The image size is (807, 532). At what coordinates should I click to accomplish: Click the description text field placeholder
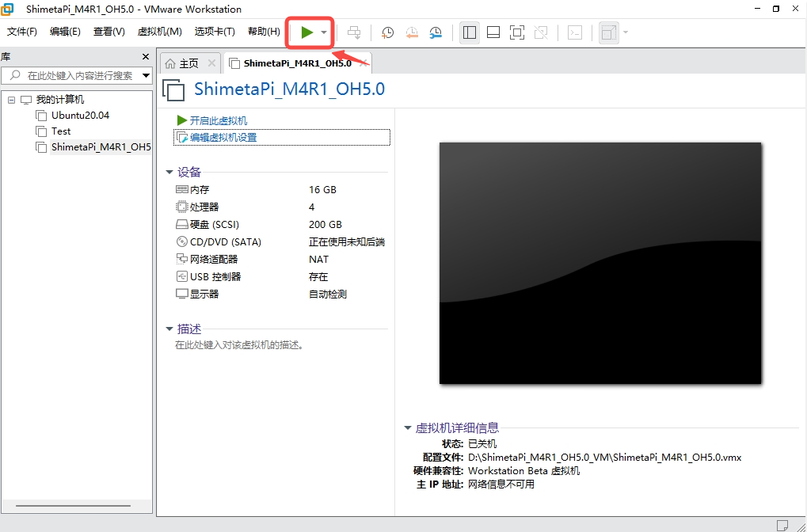point(239,344)
